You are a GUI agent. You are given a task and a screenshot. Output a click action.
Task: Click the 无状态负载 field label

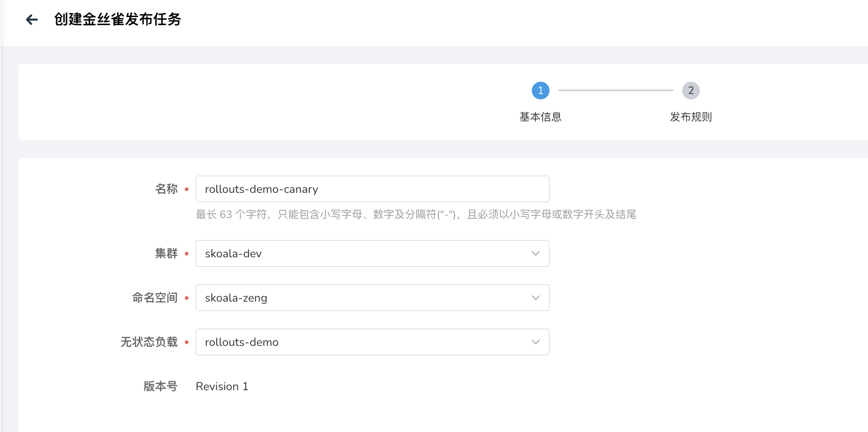[x=149, y=342]
